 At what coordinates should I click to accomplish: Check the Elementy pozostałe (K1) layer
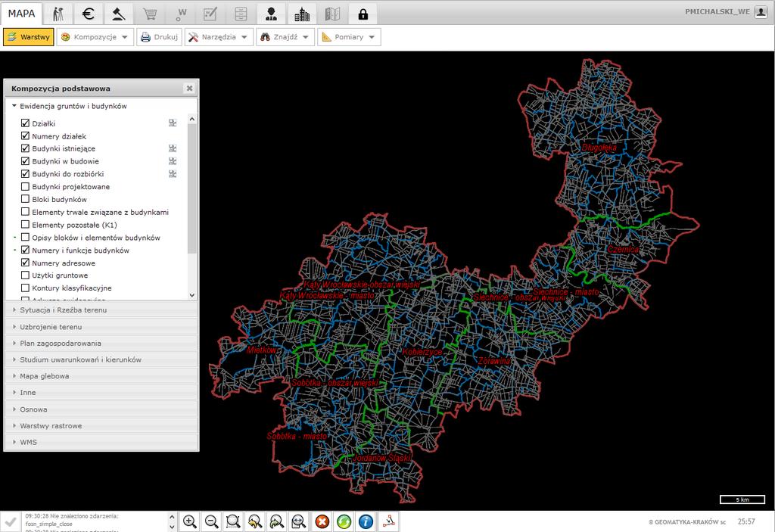(25, 225)
